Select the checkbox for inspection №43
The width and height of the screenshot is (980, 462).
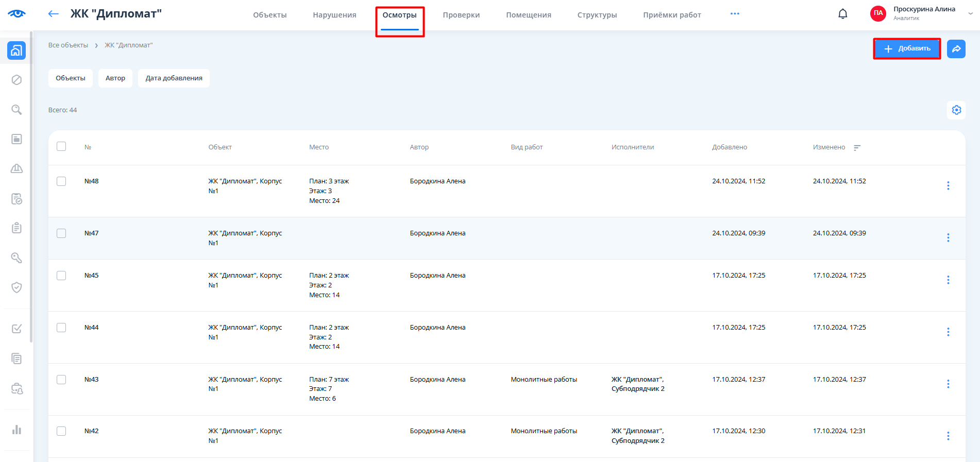click(x=61, y=380)
